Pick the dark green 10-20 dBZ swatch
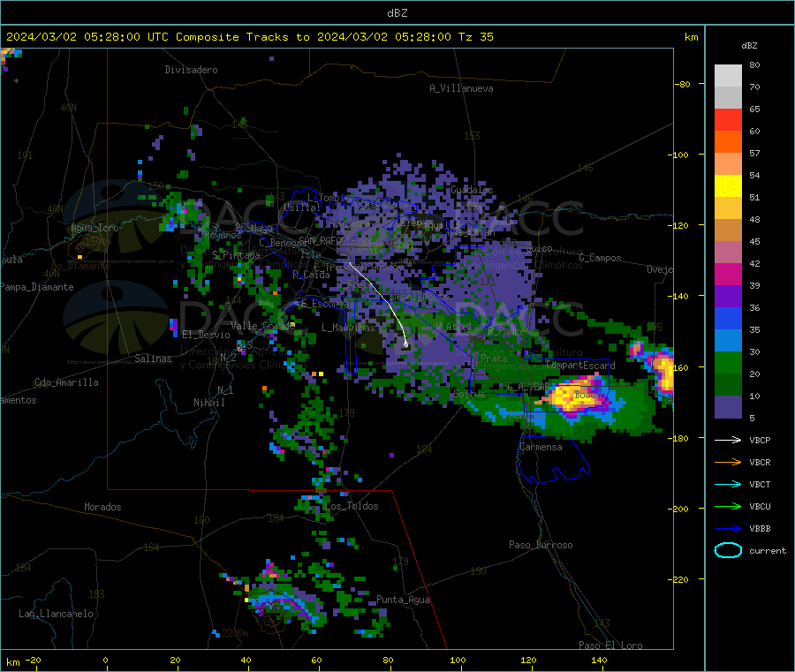The height and width of the screenshot is (672, 795). pyautogui.click(x=728, y=385)
